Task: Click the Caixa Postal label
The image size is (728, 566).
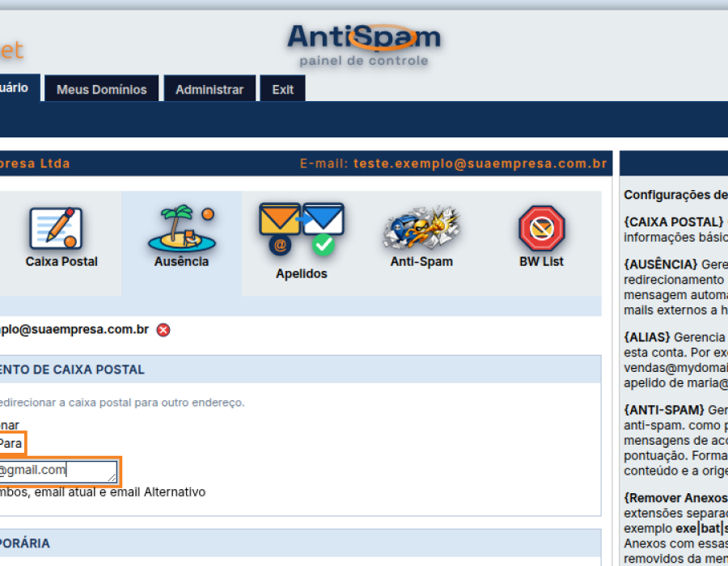Action: tap(61, 262)
